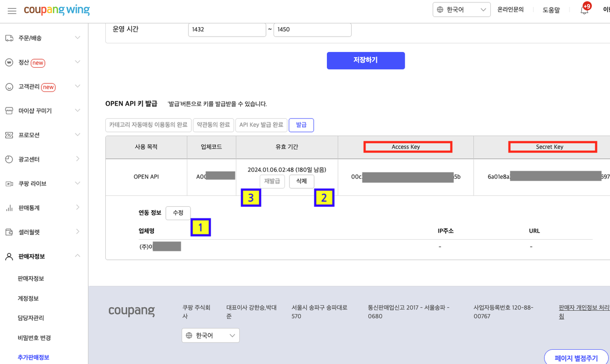The image size is (610, 364).
Task: Click the operating hours start field 1432
Action: coord(227,30)
